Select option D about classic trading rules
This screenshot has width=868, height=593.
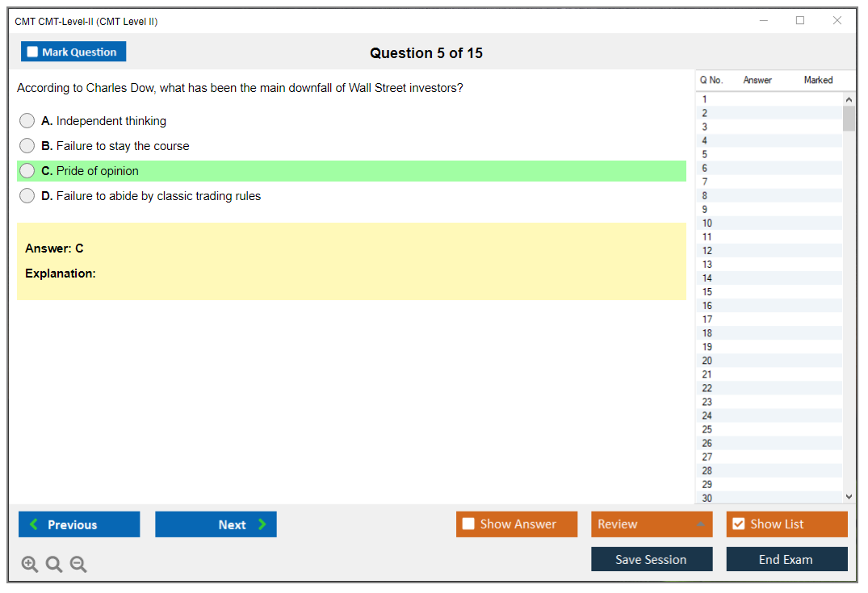click(x=27, y=196)
